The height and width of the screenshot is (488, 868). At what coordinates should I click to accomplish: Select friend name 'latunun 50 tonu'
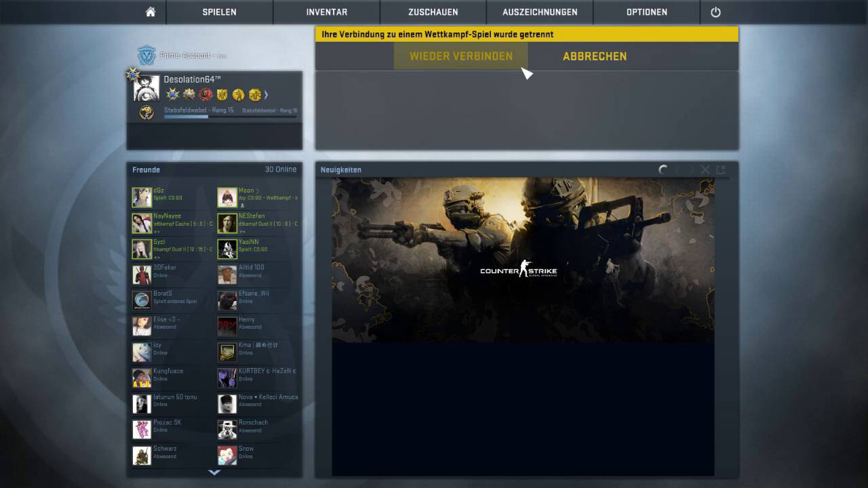(x=175, y=397)
